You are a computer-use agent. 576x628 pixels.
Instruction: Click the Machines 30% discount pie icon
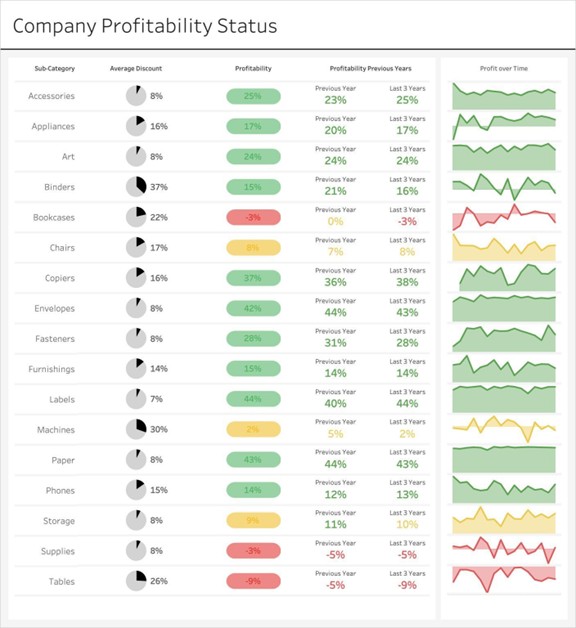coord(136,429)
